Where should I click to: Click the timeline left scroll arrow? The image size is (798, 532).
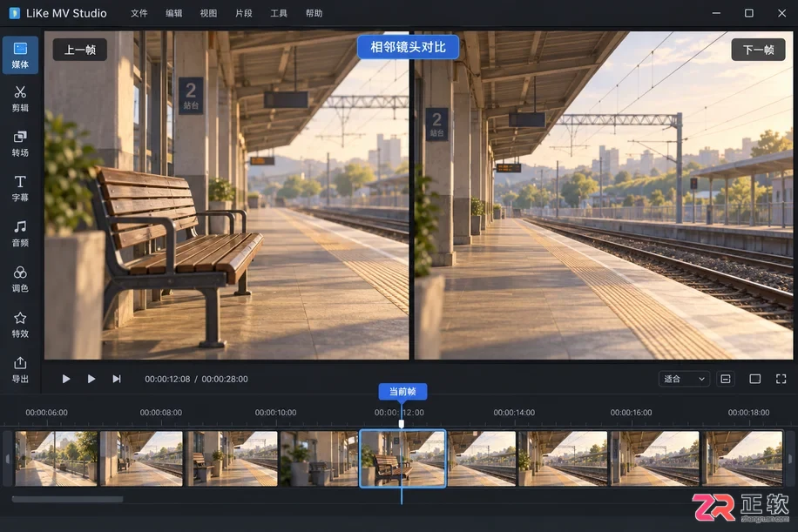[x=8, y=458]
